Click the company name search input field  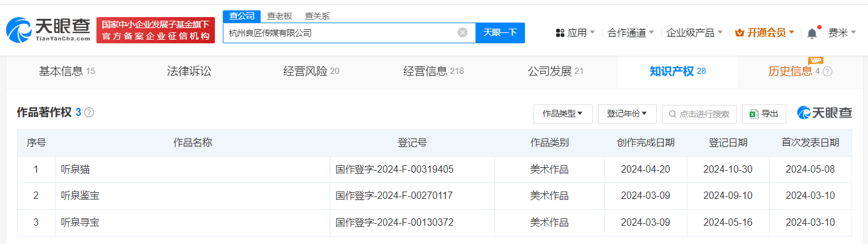[x=349, y=33]
